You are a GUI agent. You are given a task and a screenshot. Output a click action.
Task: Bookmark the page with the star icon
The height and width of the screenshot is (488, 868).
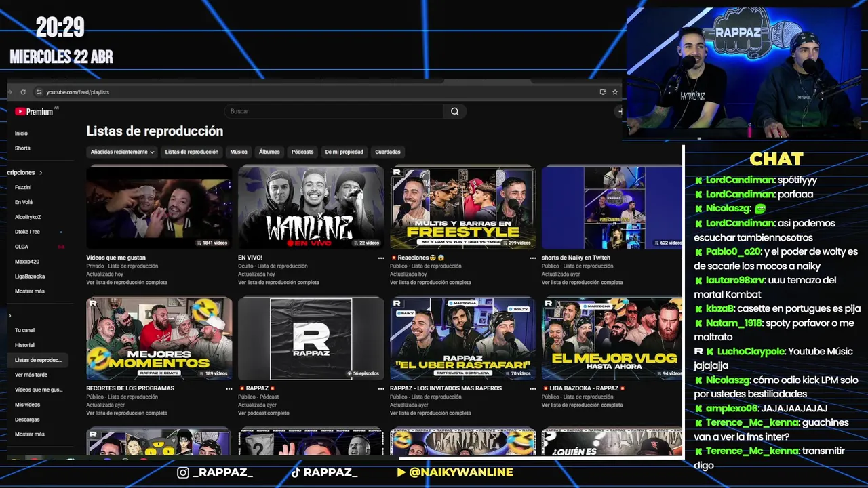615,92
